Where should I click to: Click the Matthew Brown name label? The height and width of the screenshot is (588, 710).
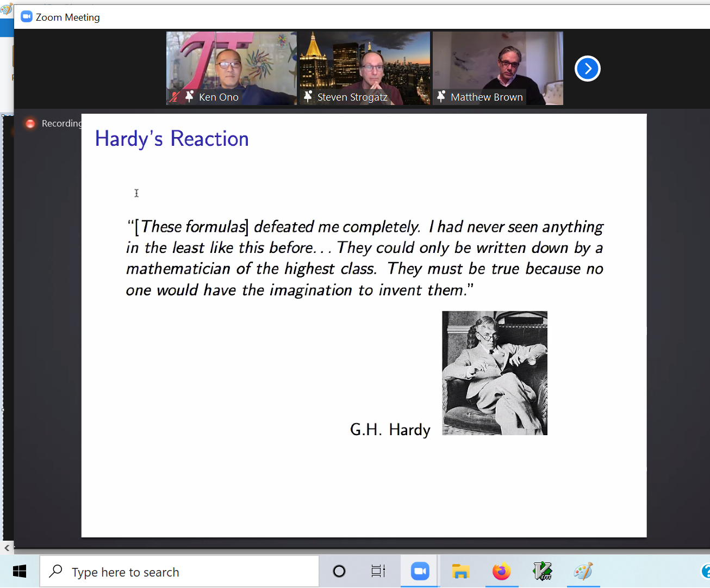point(487,97)
